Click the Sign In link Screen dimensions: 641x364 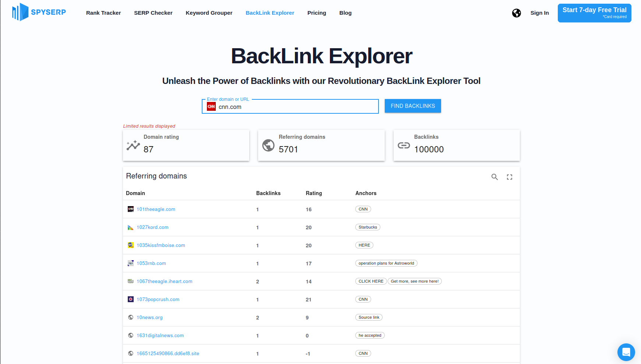pos(539,13)
